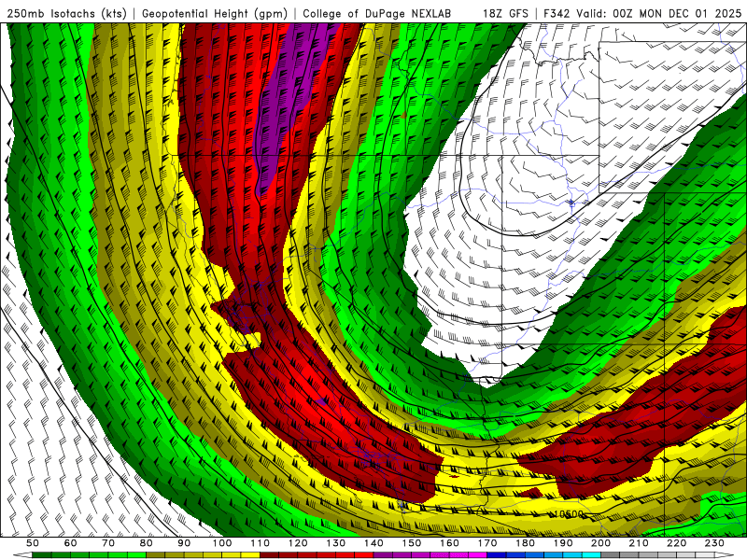Click the "Valid: 00Z MON DEC 01 2025" text
This screenshot has height=560, width=747.
click(x=659, y=14)
